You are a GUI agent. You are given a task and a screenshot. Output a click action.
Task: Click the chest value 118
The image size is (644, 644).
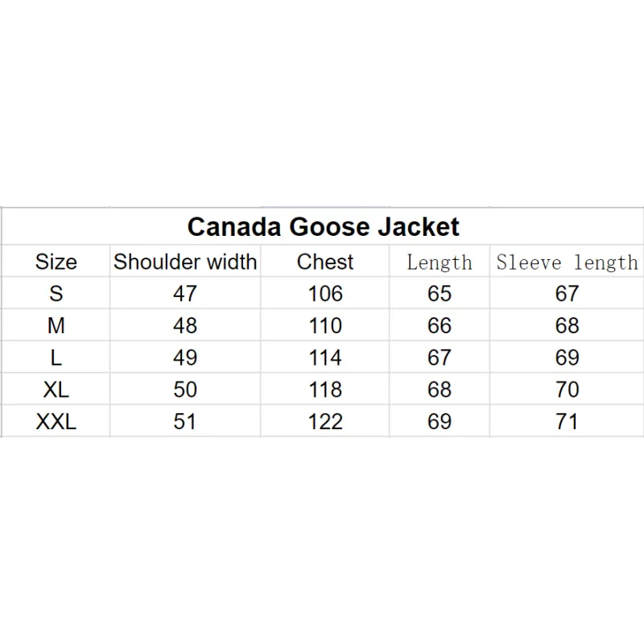click(325, 389)
